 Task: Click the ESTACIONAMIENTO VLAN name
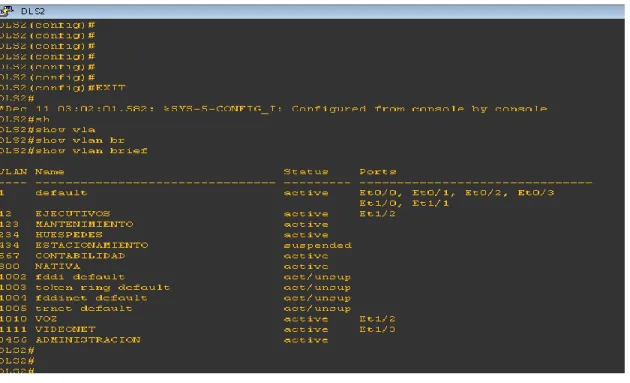pyautogui.click(x=92, y=245)
